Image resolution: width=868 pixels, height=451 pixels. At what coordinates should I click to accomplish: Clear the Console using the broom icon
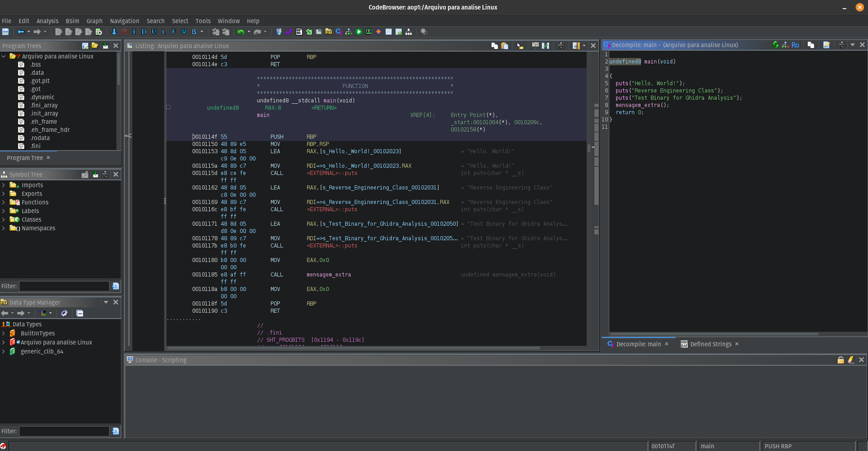[x=851, y=359]
